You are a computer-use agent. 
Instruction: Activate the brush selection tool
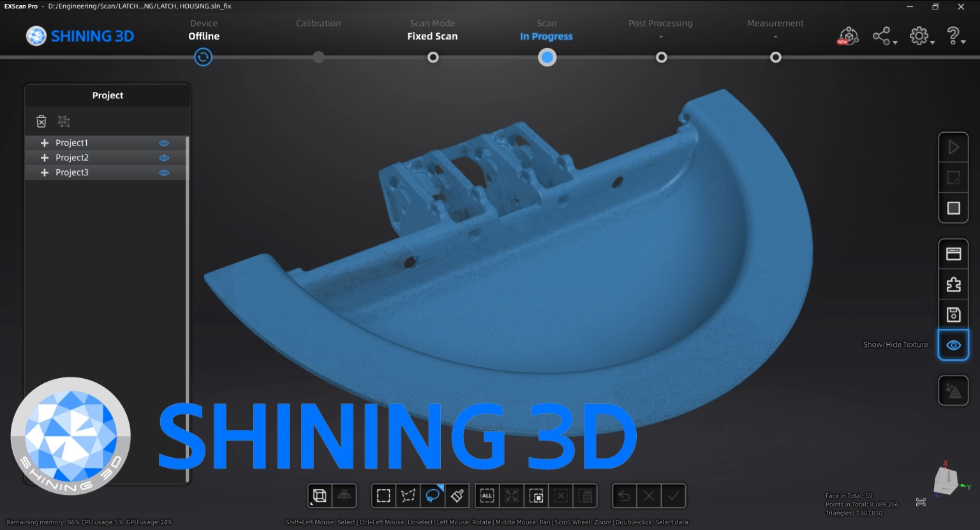tap(457, 496)
